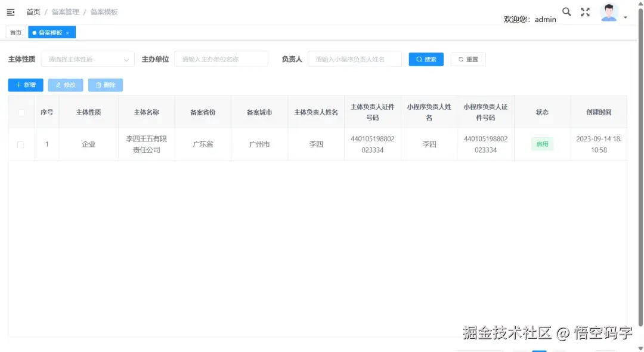Click the 重置 reset button
Screen dimensions: 644x352
(467, 59)
